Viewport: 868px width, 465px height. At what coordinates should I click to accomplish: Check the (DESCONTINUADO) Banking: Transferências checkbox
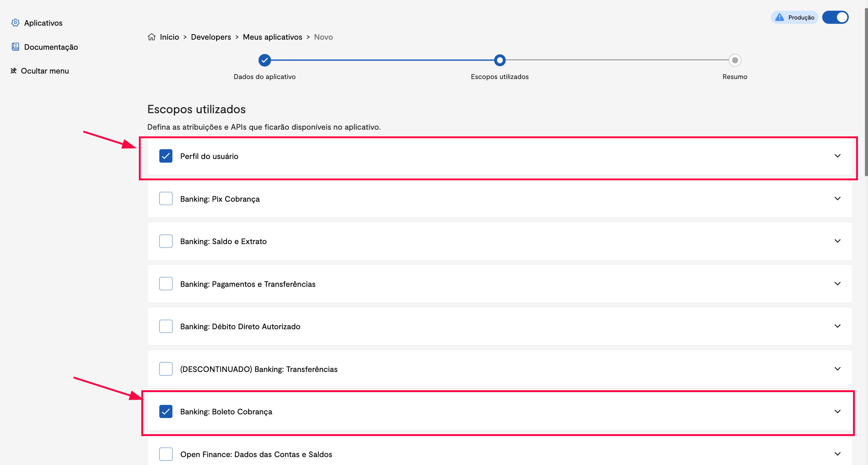(166, 369)
